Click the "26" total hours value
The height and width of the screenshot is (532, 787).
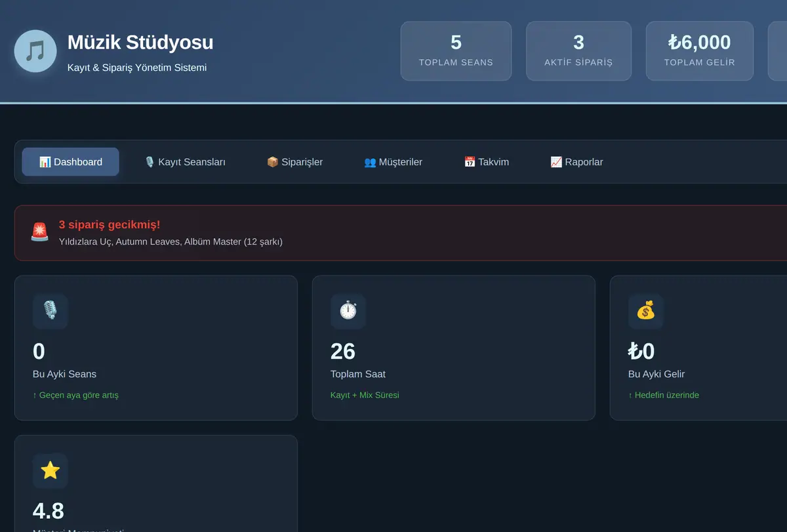343,352
